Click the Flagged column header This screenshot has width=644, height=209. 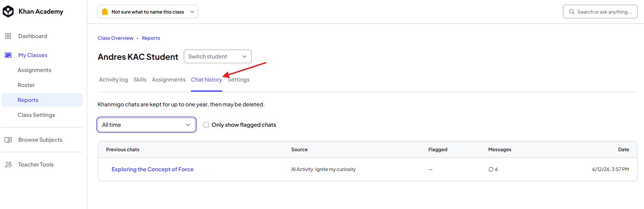[x=438, y=150]
